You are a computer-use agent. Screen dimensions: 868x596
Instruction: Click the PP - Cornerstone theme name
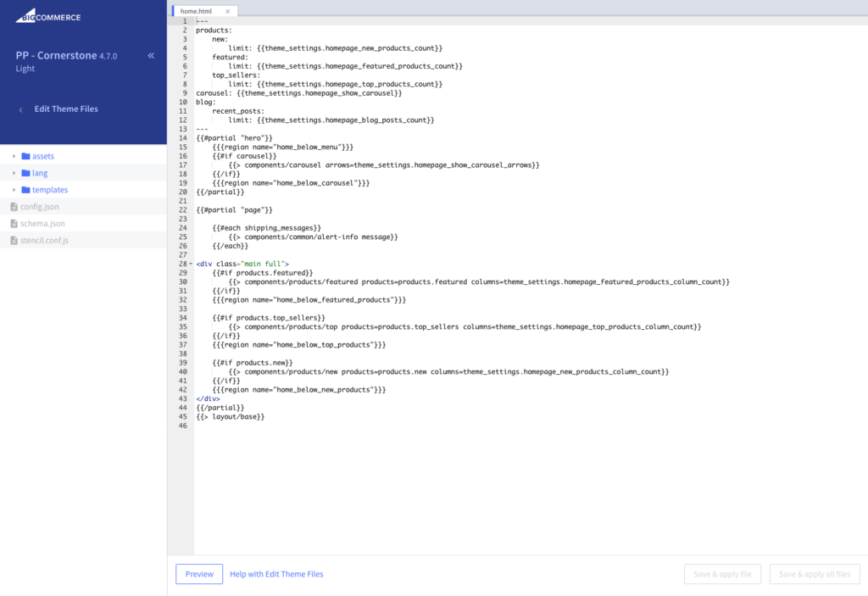tap(57, 55)
